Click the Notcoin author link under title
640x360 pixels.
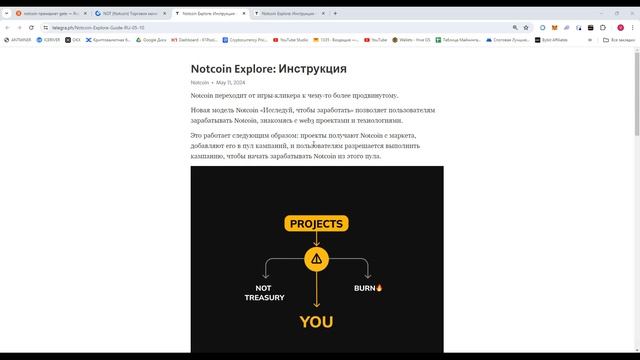(x=200, y=82)
